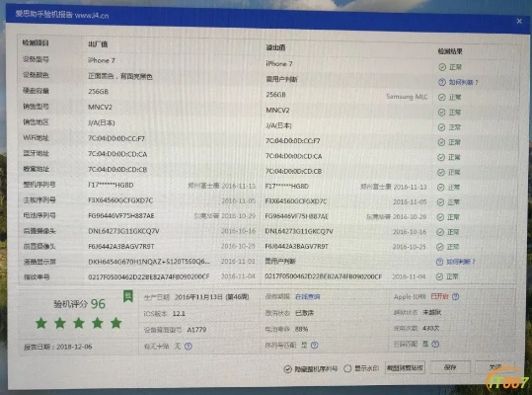Select the 越狱状态 value 未越狱
The image size is (532, 395).
point(431,312)
